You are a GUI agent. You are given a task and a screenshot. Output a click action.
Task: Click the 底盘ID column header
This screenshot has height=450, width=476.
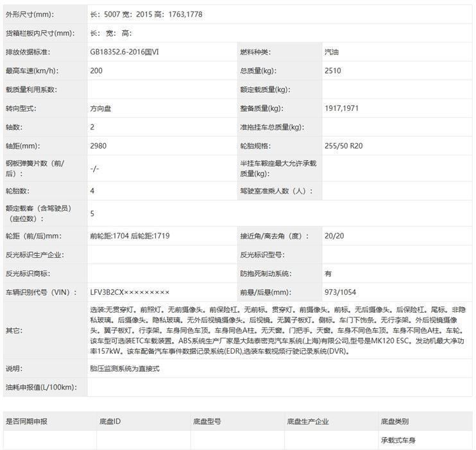pyautogui.click(x=110, y=421)
